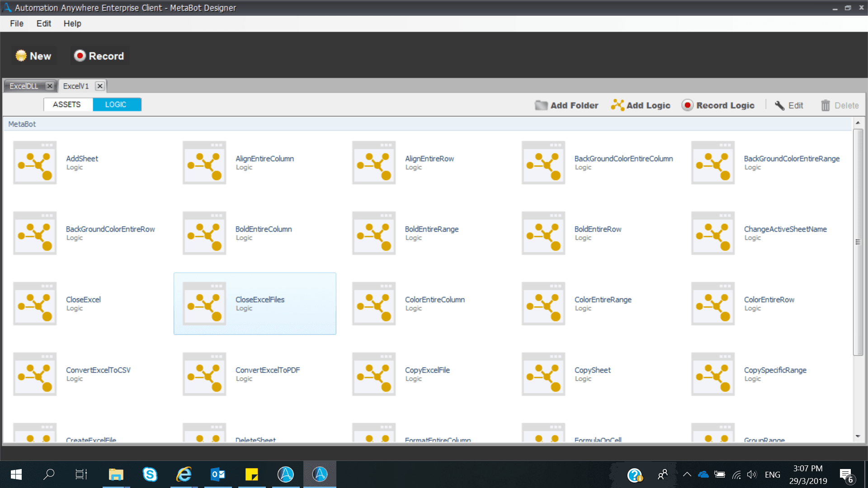Open Skype from the taskbar
This screenshot has height=488, width=868.
(150, 474)
